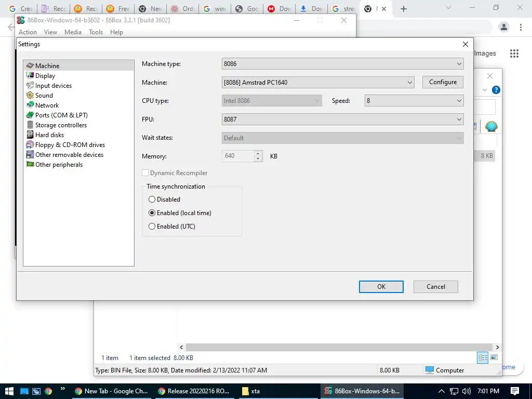The width and height of the screenshot is (532, 399).
Task: Open the Storage controllers category icon
Action: [30, 125]
